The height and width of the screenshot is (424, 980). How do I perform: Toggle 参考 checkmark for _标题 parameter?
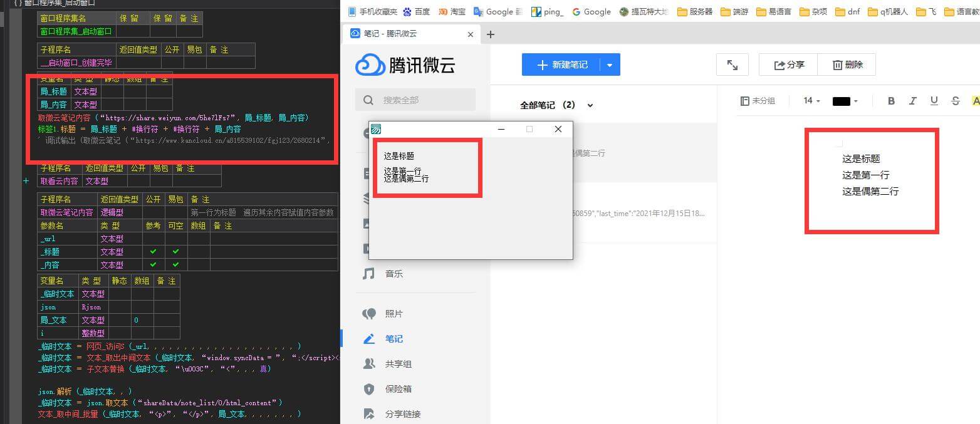[154, 252]
